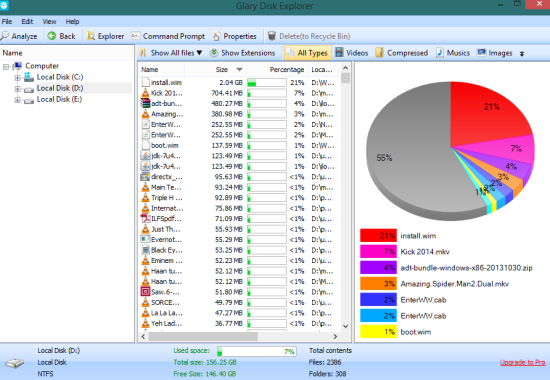Open the Upgrade to Pro link

522,362
